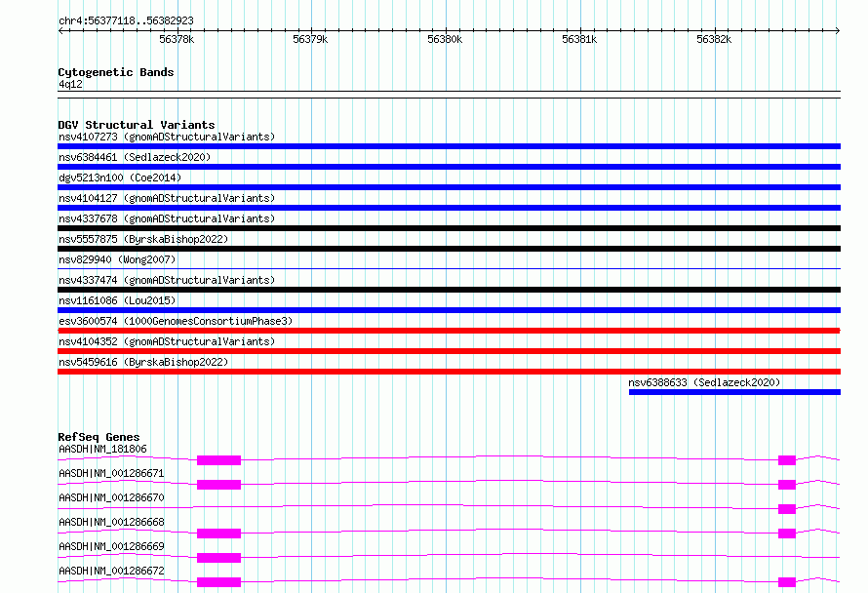868x593 pixels.
Task: Click the red bar under esv3600574
Action: (449, 331)
